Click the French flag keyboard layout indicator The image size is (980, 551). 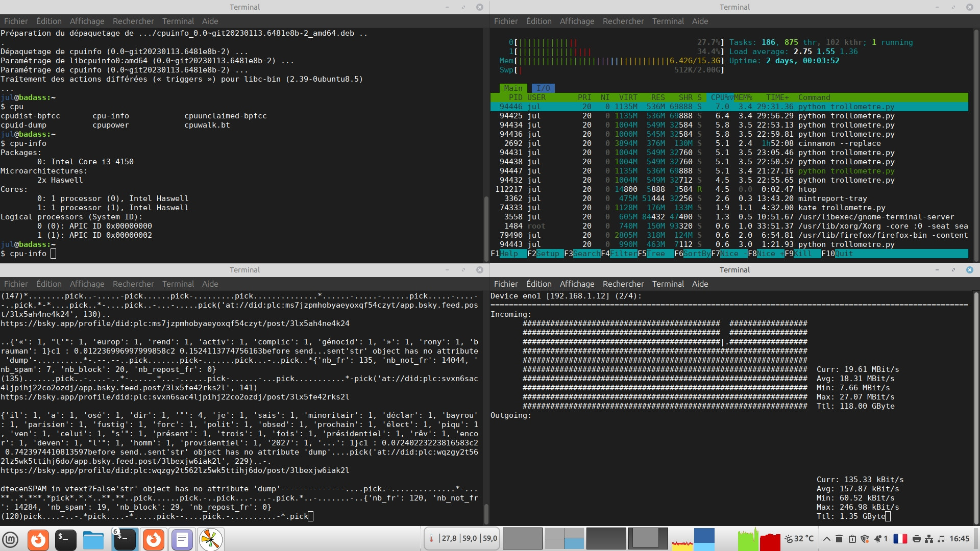coord(900,539)
